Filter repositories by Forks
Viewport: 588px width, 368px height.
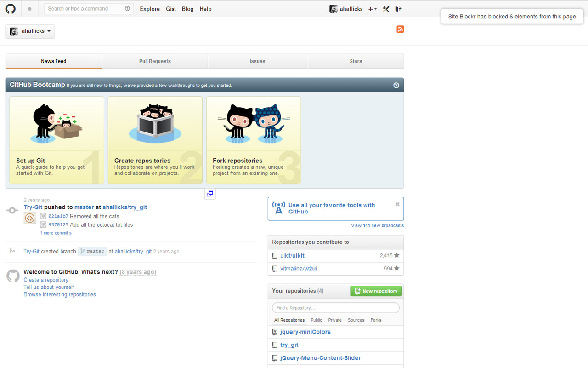pos(376,320)
